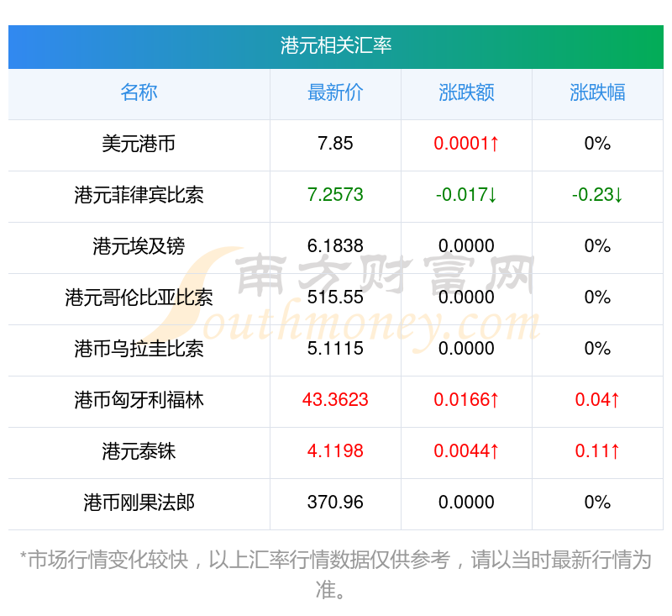The height and width of the screenshot is (616, 672).
Task: Click the 港元泰铢 row name
Action: pos(139,451)
